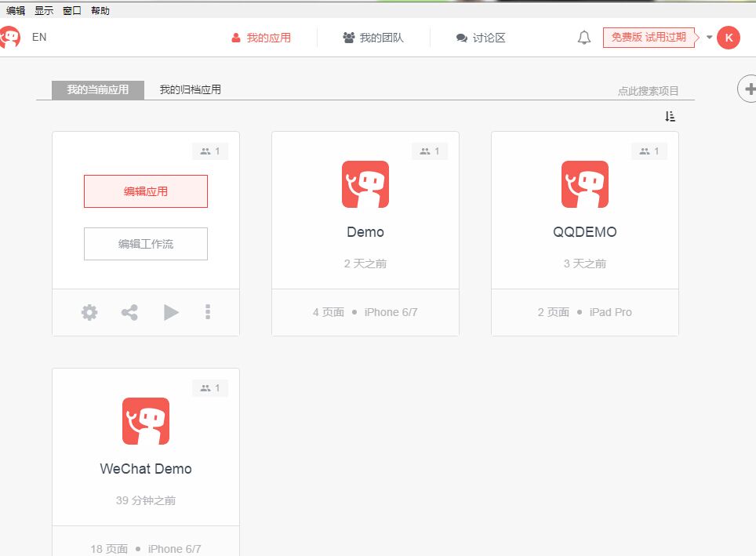
Task: Click '18 页面' text on WeChat Demo card
Action: [x=109, y=549]
